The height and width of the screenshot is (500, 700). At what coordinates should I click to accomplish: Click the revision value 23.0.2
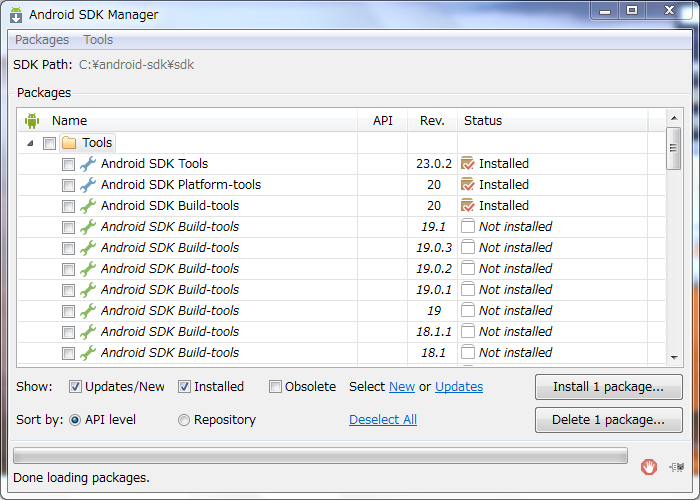pyautogui.click(x=433, y=164)
